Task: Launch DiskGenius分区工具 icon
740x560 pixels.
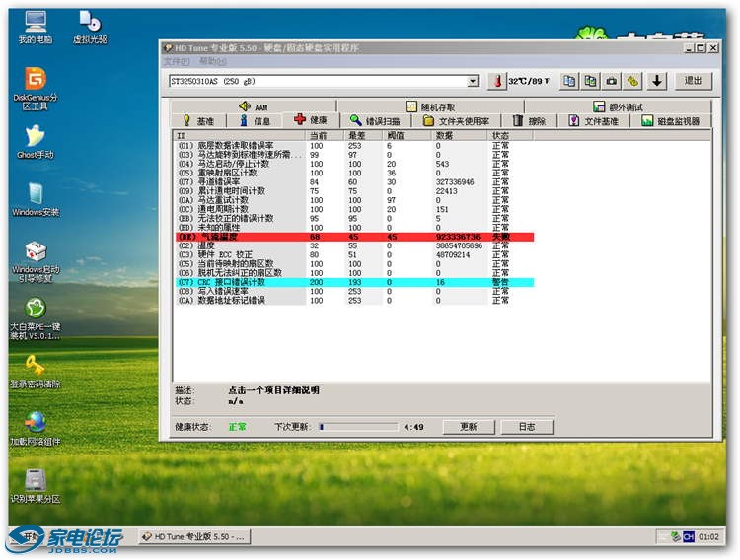Action: coord(36,89)
